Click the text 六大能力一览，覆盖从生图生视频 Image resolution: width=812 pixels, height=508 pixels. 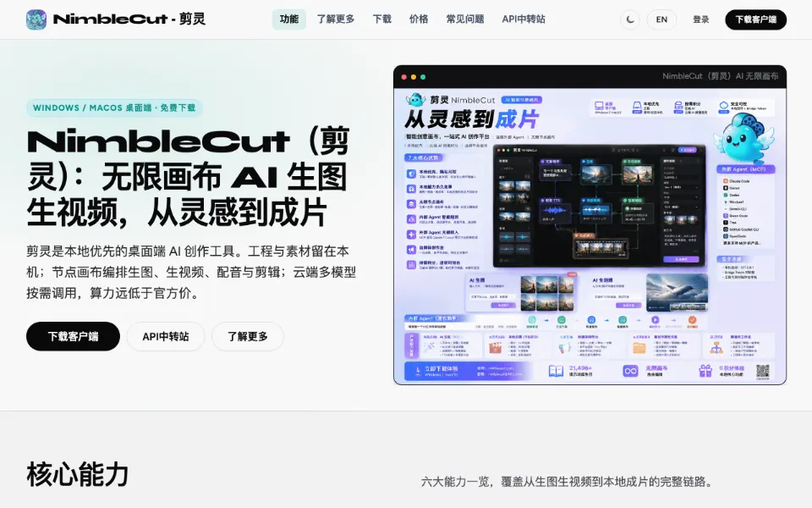pos(567,482)
